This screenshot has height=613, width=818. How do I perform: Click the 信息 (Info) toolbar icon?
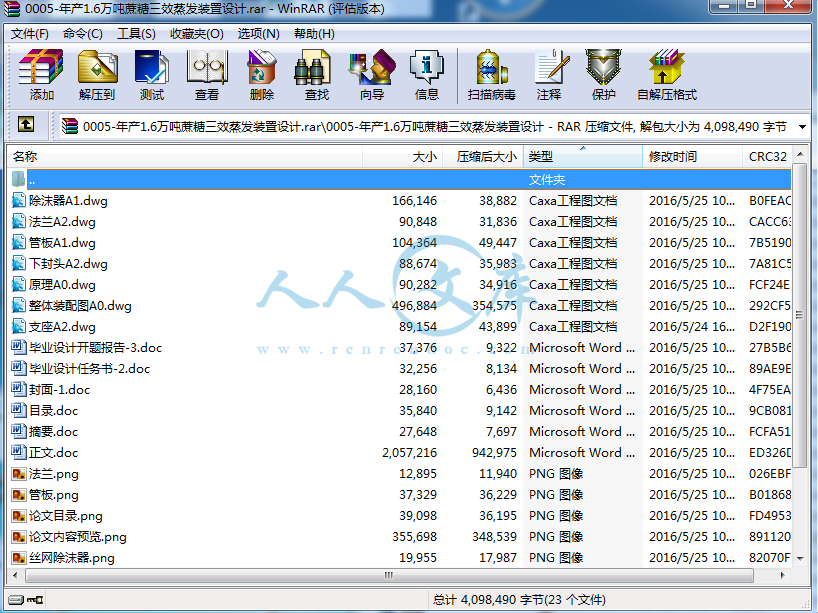(427, 67)
